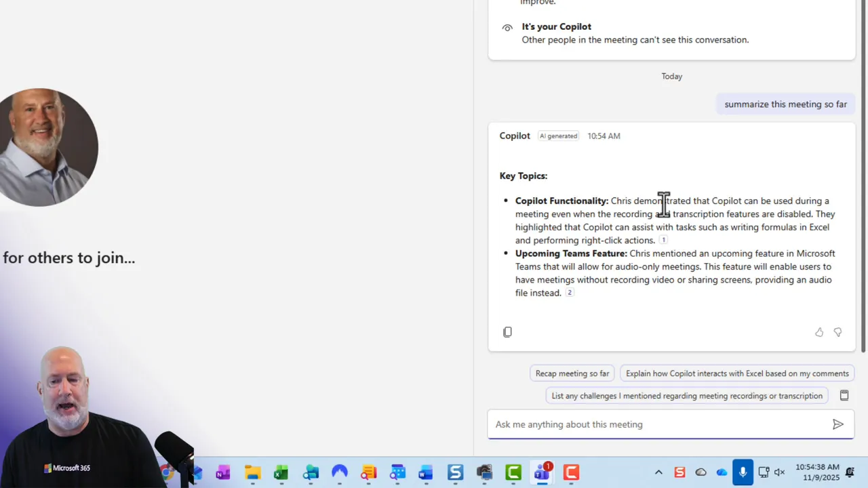
Task: Open citation 1 in the summary
Action: coord(663,240)
